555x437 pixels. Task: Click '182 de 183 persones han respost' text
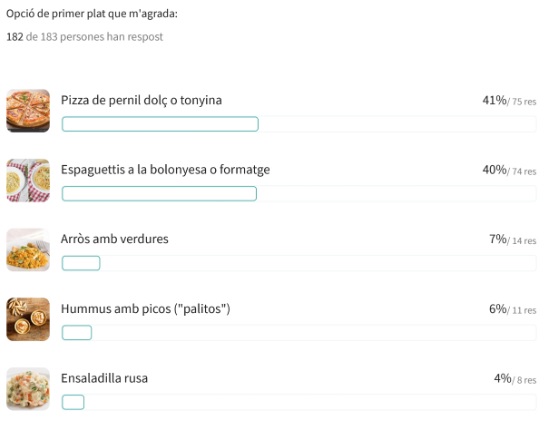(85, 37)
